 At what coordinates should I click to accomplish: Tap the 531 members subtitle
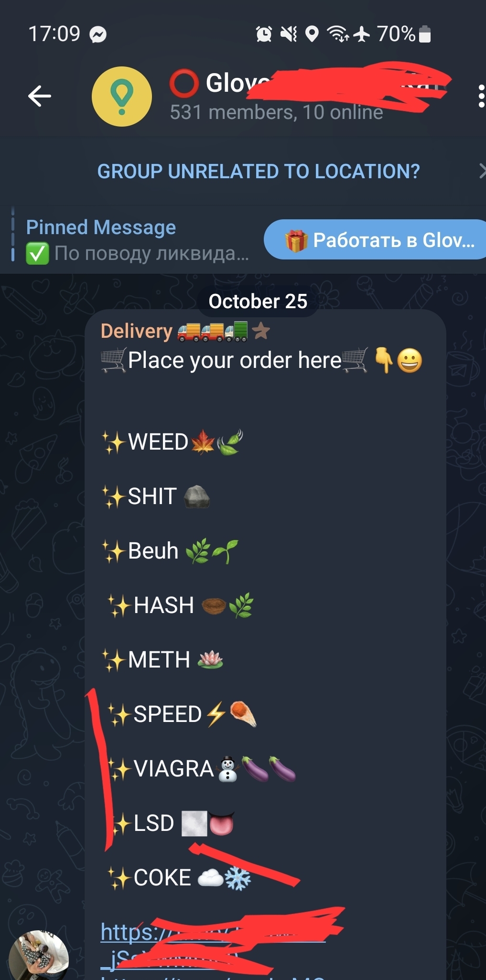point(277,112)
